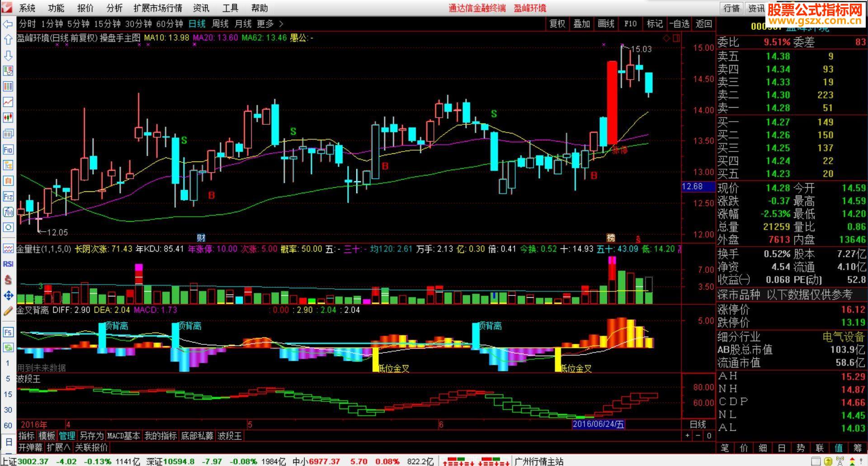Click the yellow rounded status bar icon

(828, 461)
